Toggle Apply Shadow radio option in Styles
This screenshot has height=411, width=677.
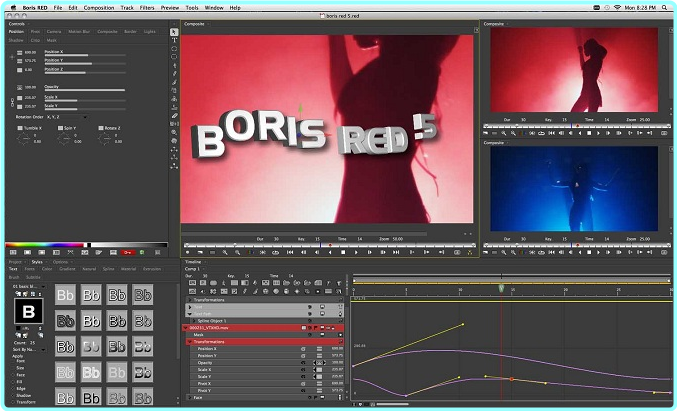point(13,395)
